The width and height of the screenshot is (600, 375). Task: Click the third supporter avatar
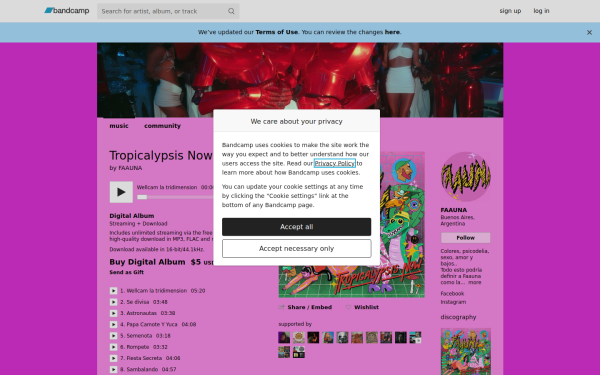[x=313, y=338]
